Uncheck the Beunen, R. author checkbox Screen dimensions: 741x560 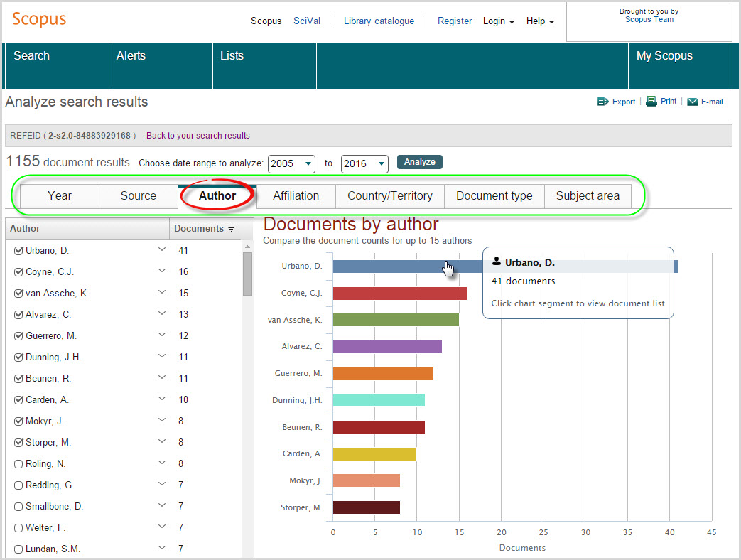[x=18, y=379]
